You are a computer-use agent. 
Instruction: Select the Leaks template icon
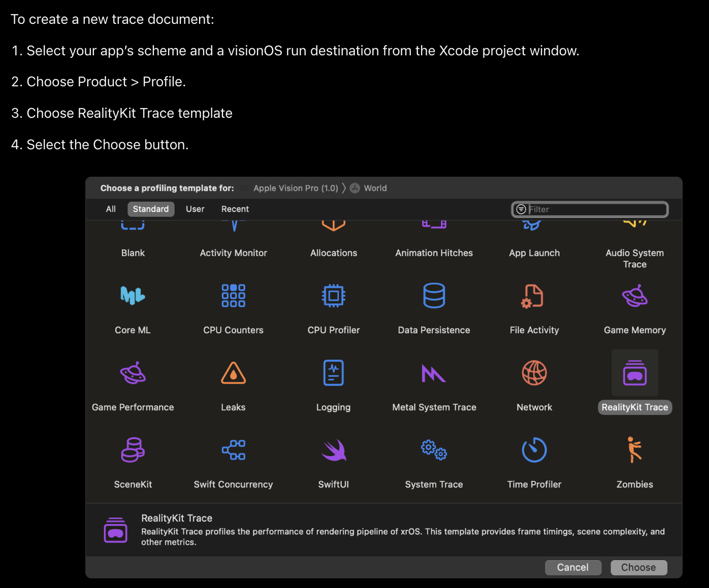tap(233, 373)
